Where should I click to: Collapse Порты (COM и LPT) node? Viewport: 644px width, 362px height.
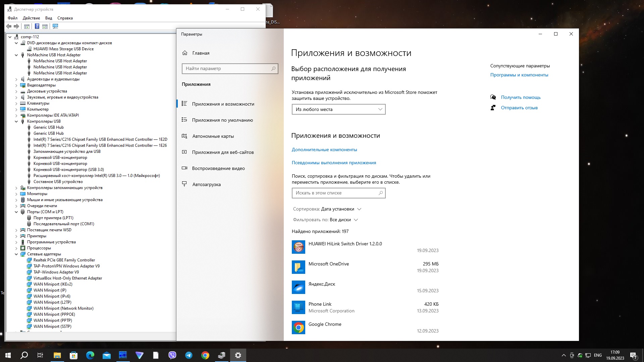[16, 212]
